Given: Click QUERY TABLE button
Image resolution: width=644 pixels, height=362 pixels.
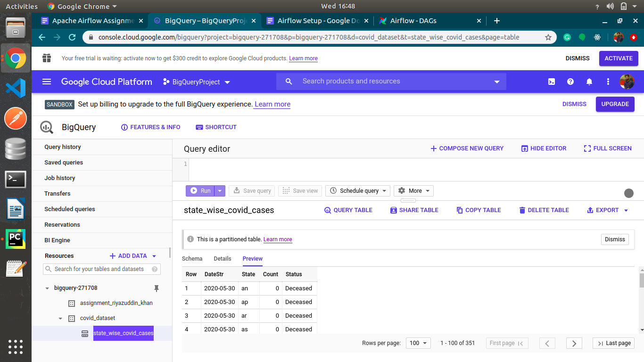Looking at the screenshot, I should click(348, 210).
